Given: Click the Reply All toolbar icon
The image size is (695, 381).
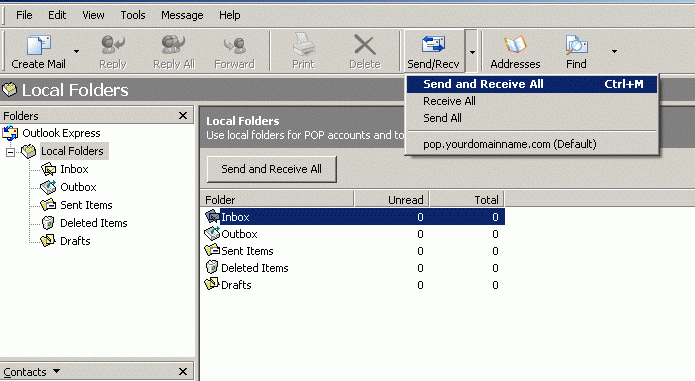Looking at the screenshot, I should (173, 45).
